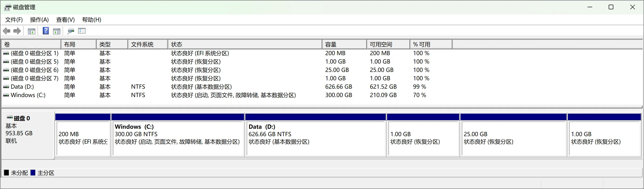Screen dimensions: 644x189
Task: Open the 文件(F) menu
Action: [14, 20]
